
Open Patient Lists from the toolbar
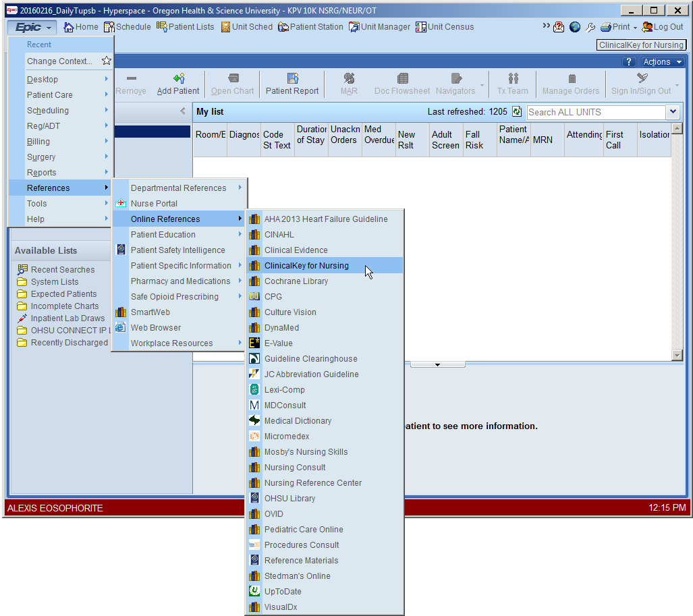(x=185, y=27)
